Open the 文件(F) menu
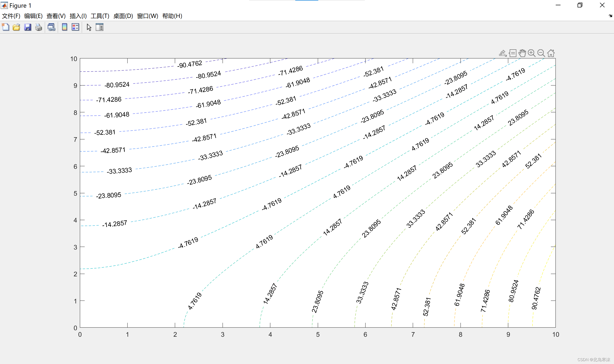The height and width of the screenshot is (364, 614). tap(11, 16)
